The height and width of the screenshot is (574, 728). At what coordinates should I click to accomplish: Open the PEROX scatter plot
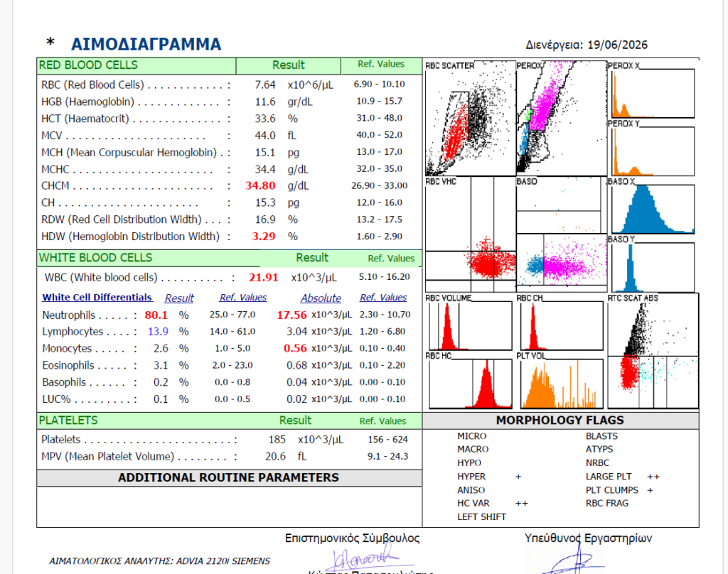[562, 118]
